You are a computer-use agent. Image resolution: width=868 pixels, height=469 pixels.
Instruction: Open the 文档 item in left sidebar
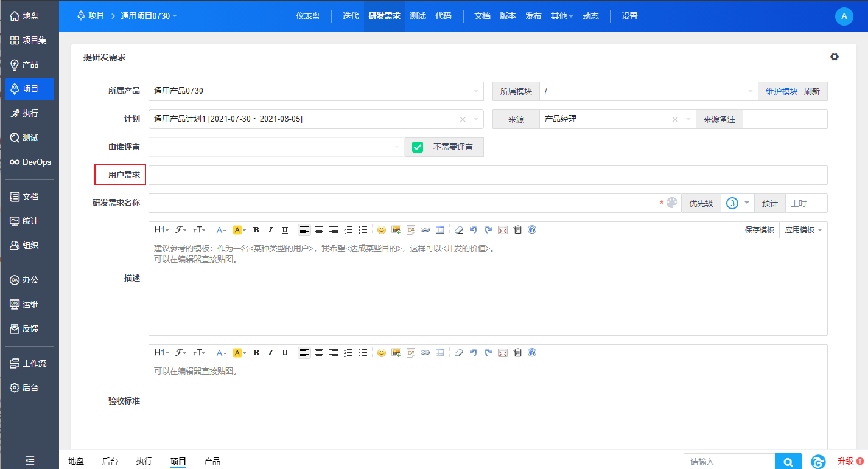(30, 196)
